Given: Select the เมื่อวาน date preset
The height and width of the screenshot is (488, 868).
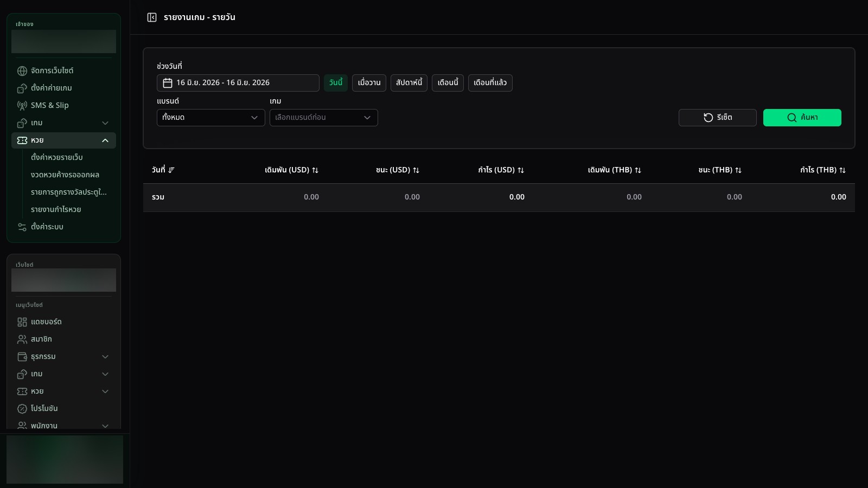Looking at the screenshot, I should 369,83.
